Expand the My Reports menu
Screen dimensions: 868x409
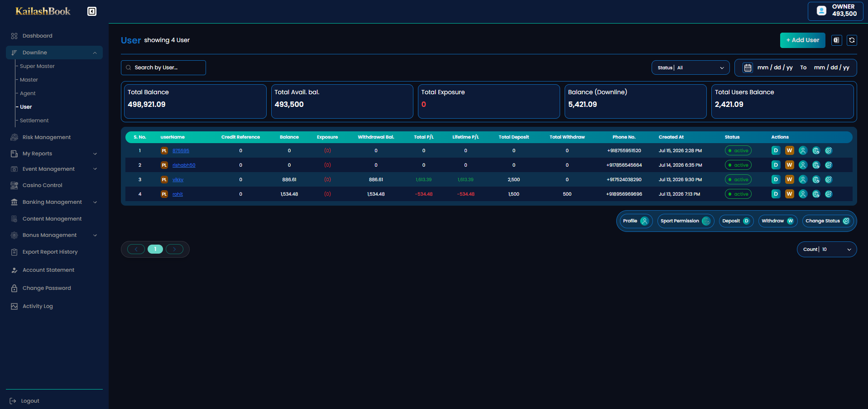coord(54,154)
